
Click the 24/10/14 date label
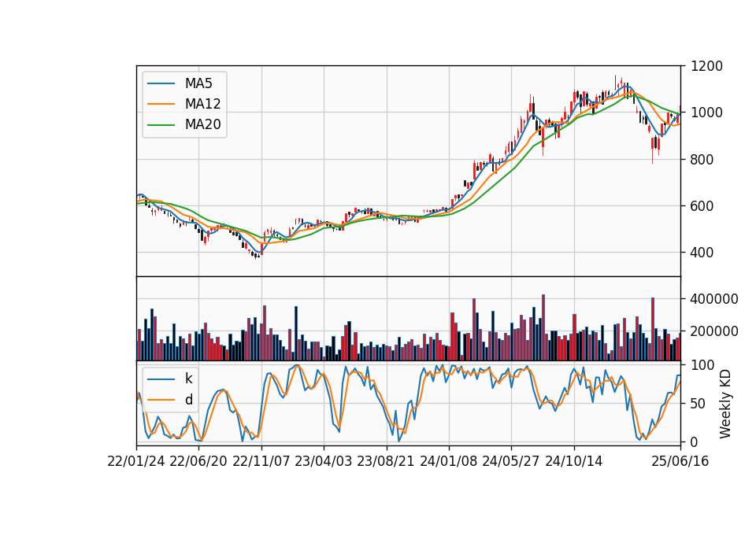coord(574,461)
